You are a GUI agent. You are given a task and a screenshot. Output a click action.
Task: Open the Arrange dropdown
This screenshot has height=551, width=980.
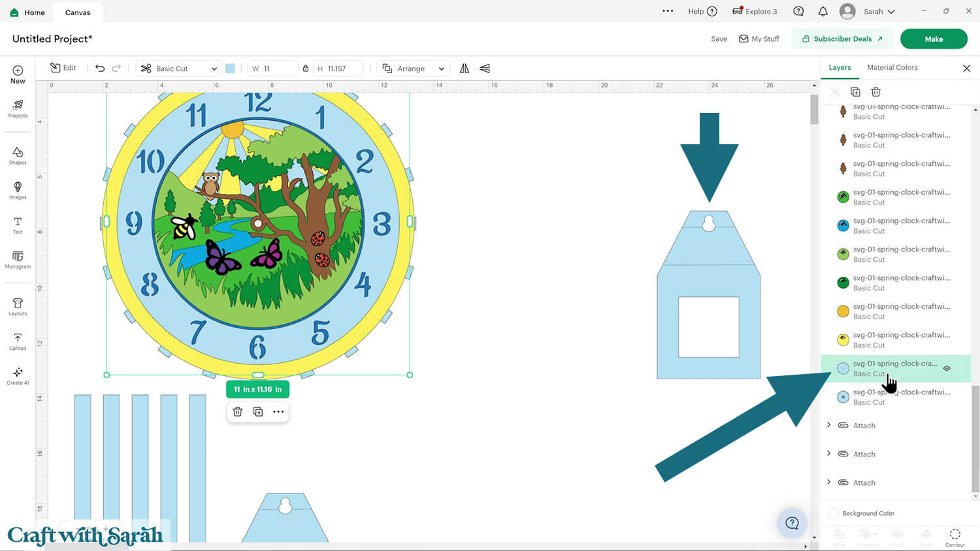coord(415,69)
